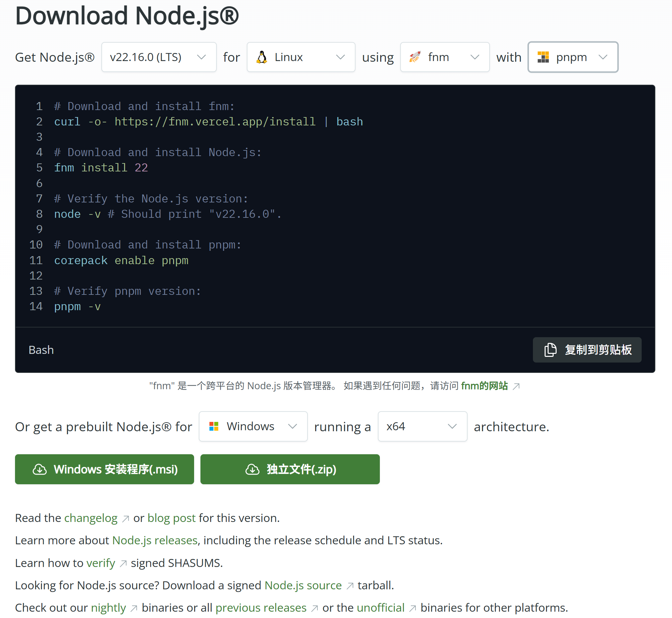The height and width of the screenshot is (618, 672).
Task: Open the x64 architecture dropdown
Action: [x=422, y=426]
